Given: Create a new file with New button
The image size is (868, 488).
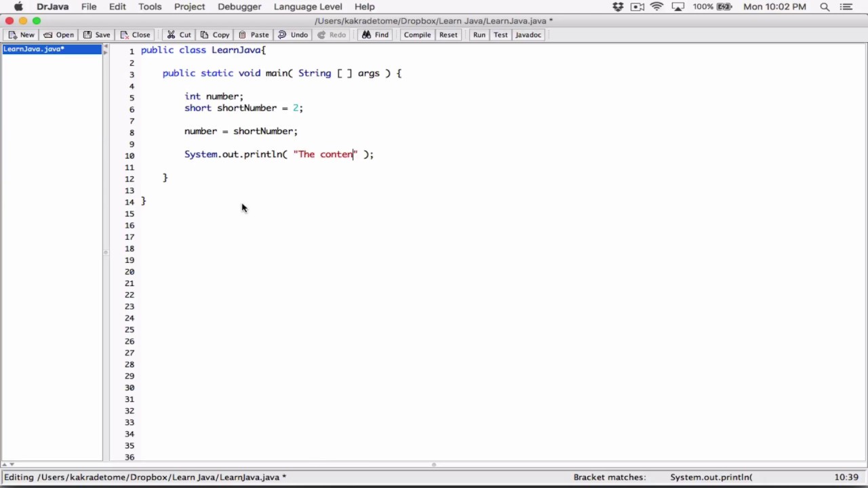Looking at the screenshot, I should pyautogui.click(x=21, y=35).
